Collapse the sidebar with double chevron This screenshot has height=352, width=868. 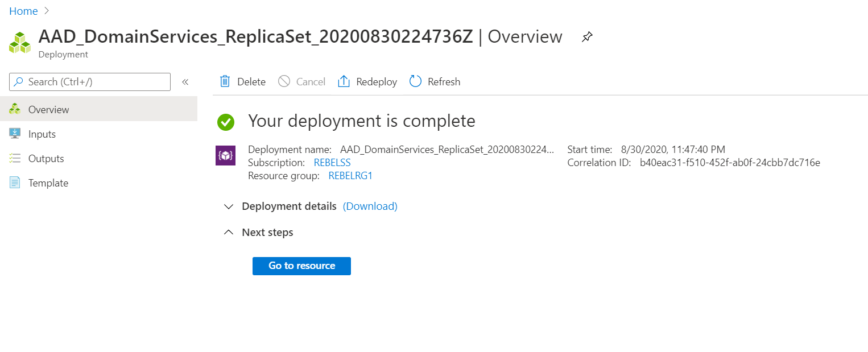pyautogui.click(x=185, y=82)
